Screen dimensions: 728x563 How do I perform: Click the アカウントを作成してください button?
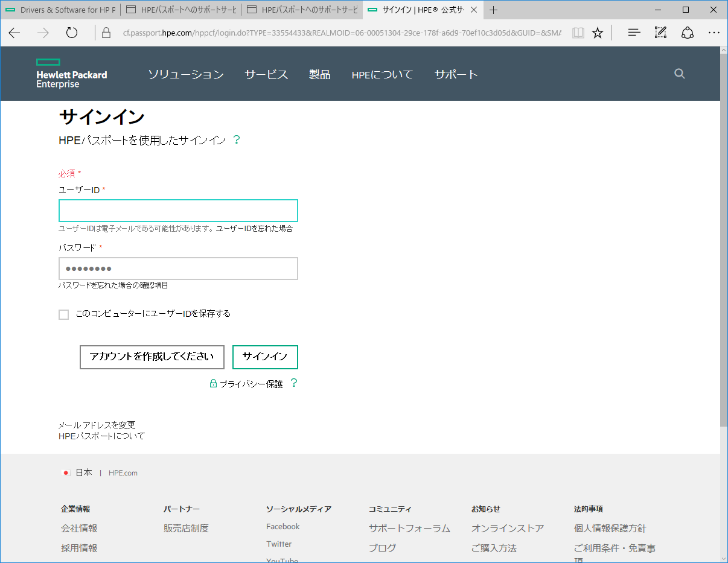152,357
